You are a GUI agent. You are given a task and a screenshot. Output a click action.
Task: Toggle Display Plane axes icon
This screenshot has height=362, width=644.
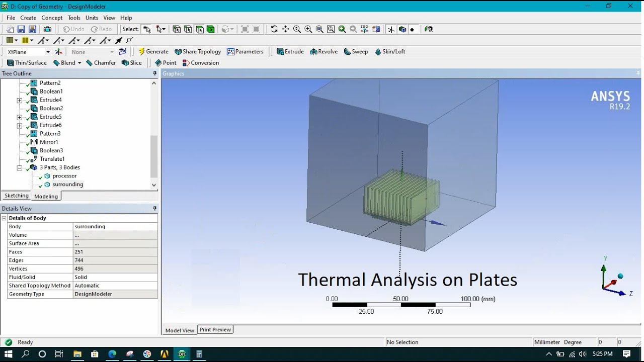391,29
